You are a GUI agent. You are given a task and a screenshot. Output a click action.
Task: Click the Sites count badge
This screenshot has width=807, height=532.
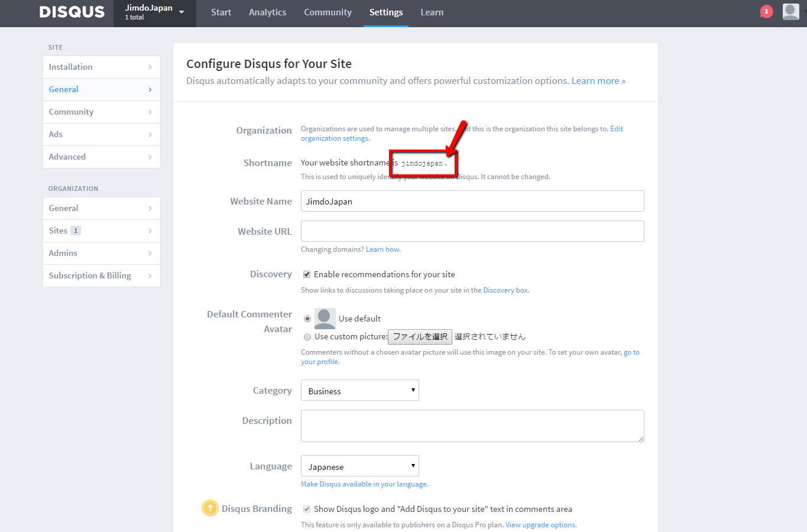pyautogui.click(x=76, y=231)
